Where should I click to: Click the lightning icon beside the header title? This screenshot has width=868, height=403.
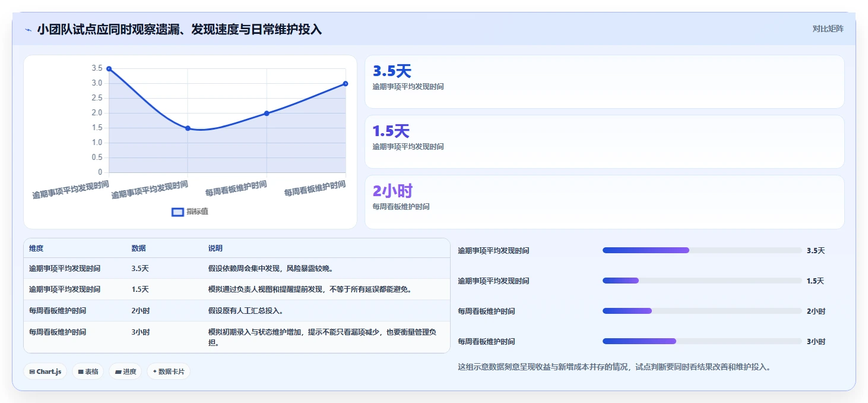(28, 30)
